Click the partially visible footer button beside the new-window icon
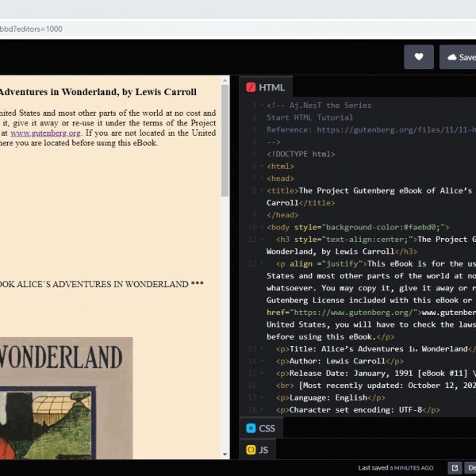Screen dimensions: 476x476 (470, 468)
